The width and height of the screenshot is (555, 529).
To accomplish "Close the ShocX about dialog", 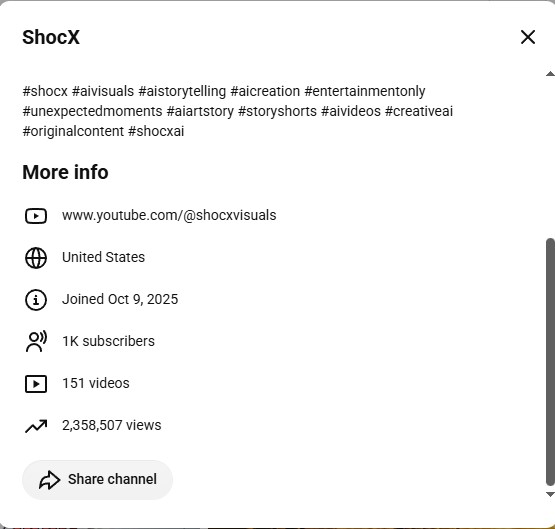I will tap(528, 37).
